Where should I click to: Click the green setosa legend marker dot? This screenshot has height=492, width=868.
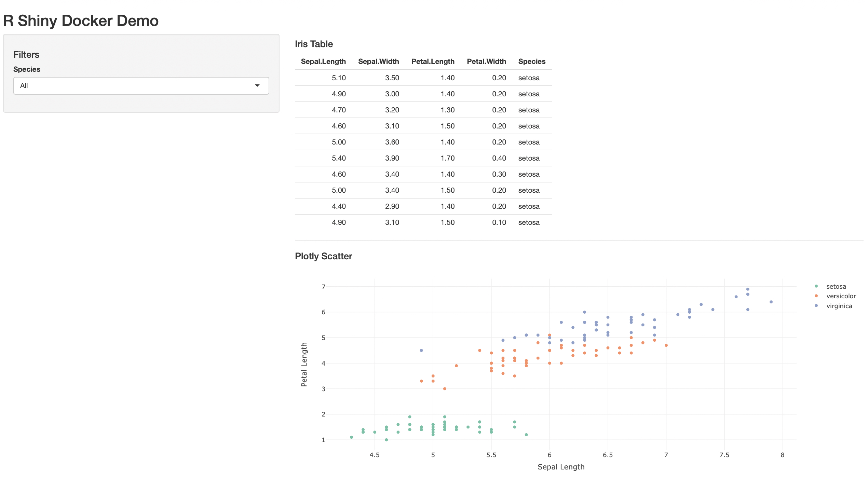816,286
